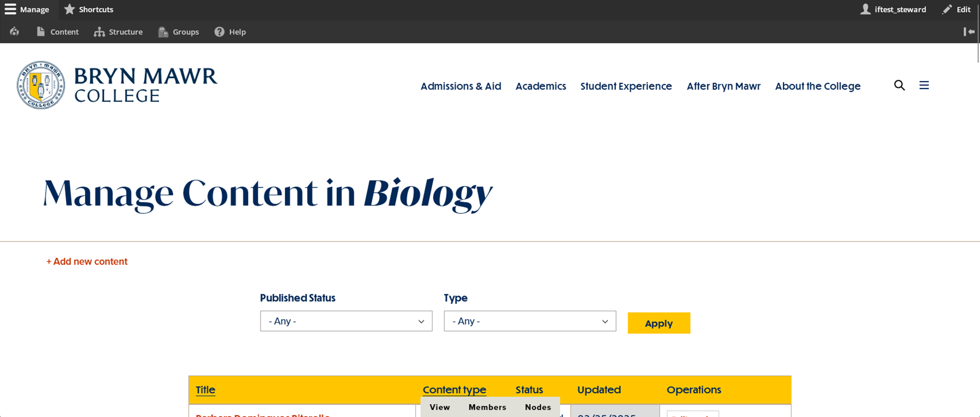Switch to the Members tab

487,407
